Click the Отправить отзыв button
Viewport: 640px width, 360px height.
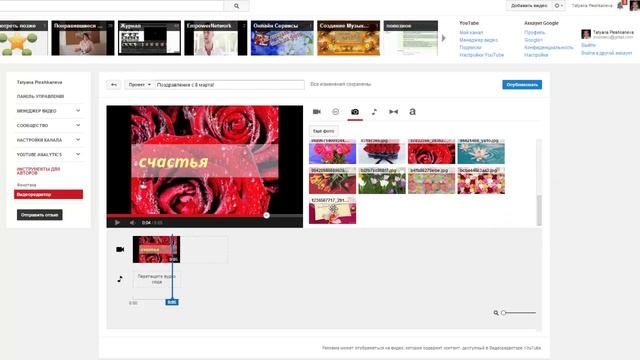[40, 215]
